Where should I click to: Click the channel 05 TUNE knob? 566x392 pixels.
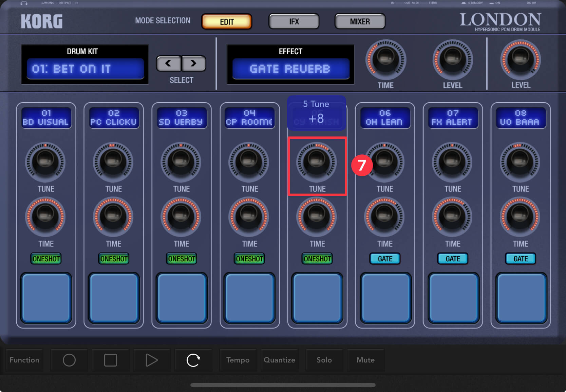click(317, 162)
